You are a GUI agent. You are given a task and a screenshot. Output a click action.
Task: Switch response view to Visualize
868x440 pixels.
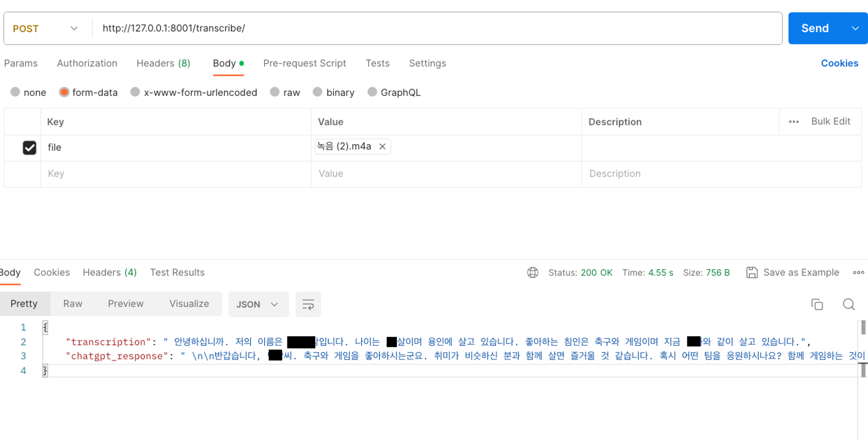coord(189,304)
